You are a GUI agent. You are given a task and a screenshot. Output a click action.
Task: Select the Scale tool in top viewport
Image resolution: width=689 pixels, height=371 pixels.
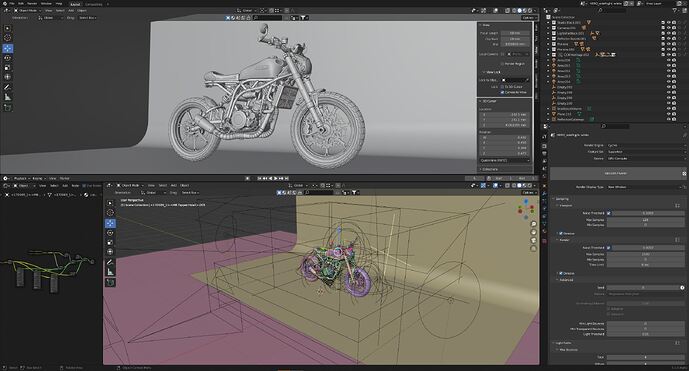[7, 68]
